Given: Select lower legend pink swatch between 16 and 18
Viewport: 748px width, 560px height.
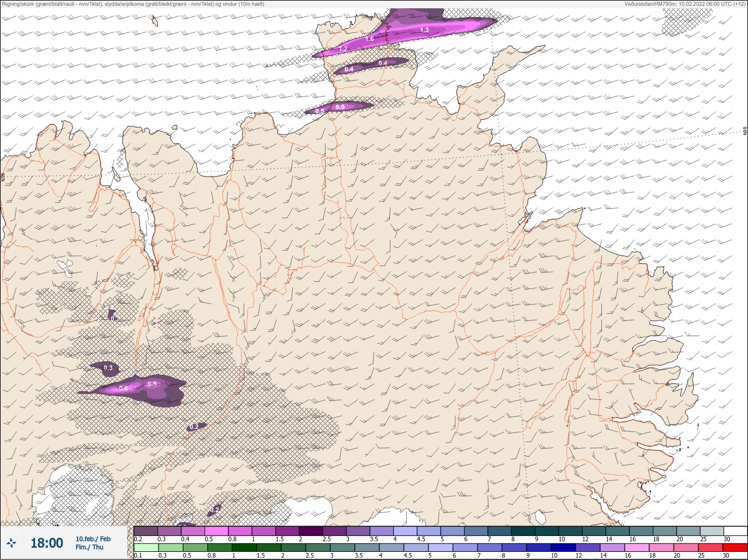Looking at the screenshot, I should point(638,548).
